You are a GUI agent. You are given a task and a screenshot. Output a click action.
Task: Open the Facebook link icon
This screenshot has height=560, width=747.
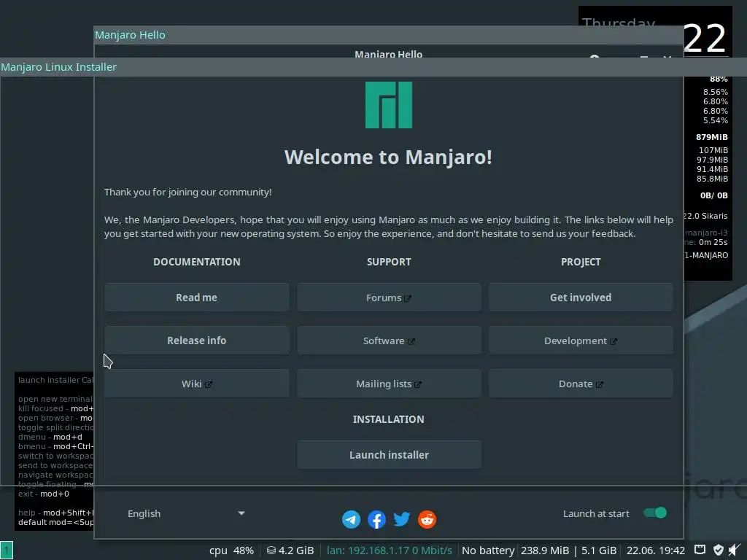coord(376,519)
